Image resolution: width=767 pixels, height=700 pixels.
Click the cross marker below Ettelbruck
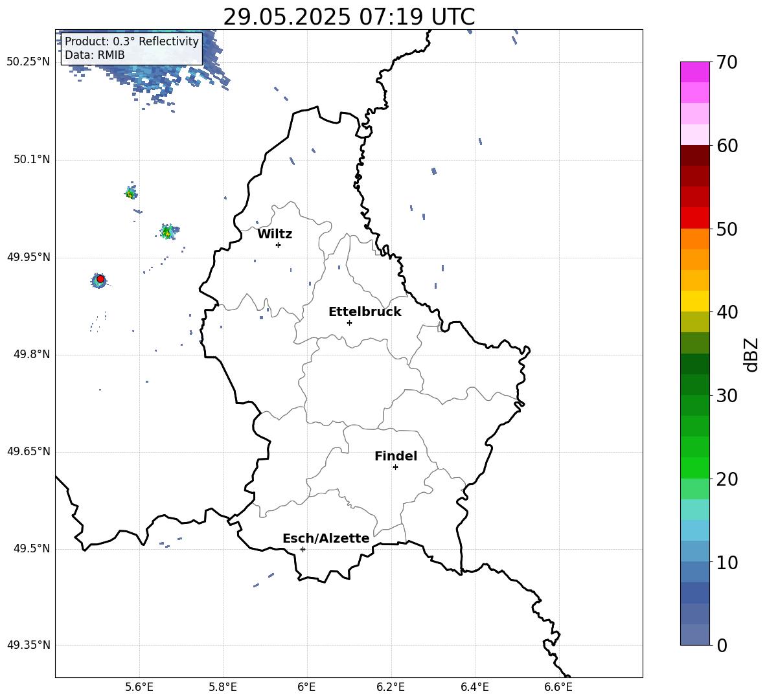click(349, 322)
